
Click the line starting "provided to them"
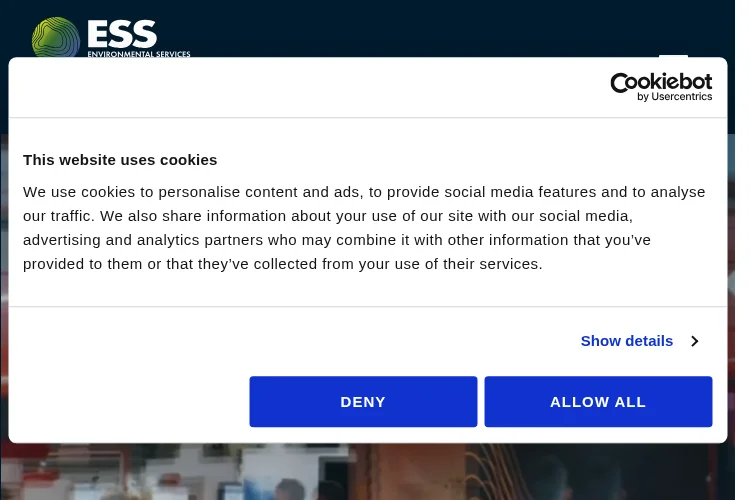(283, 264)
